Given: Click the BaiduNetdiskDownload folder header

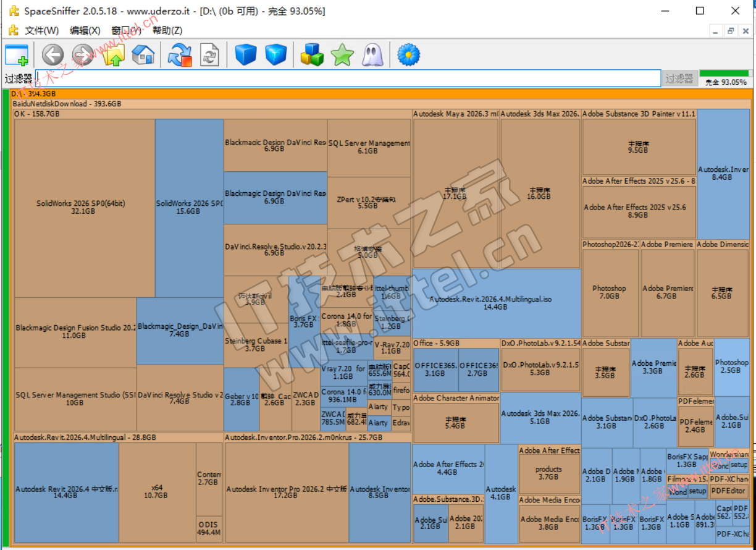Looking at the screenshot, I should click(x=67, y=104).
